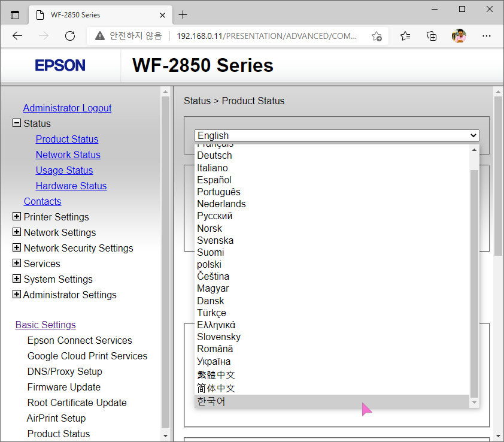Open the tab actions menu icon
The image size is (504, 442).
15,15
